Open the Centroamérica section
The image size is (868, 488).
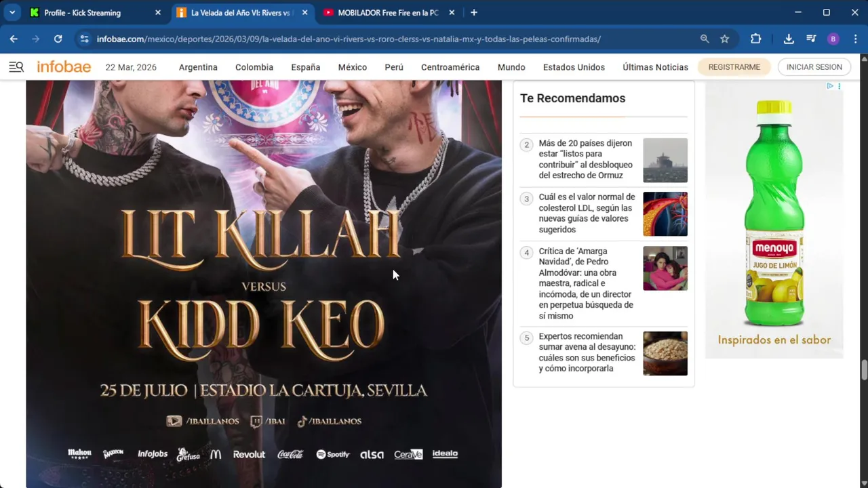(450, 67)
